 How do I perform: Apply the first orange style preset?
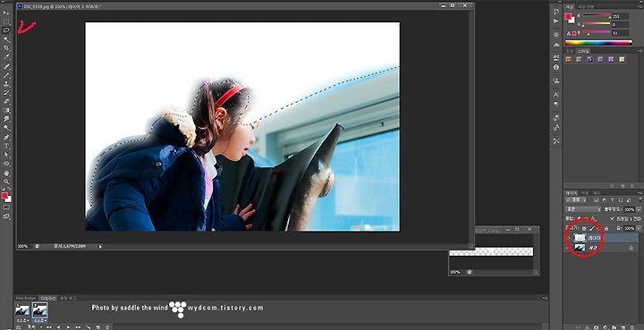569,60
